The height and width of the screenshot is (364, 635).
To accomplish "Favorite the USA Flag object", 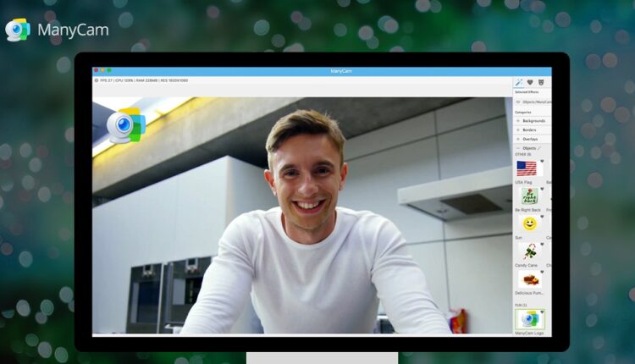I will [542, 161].
